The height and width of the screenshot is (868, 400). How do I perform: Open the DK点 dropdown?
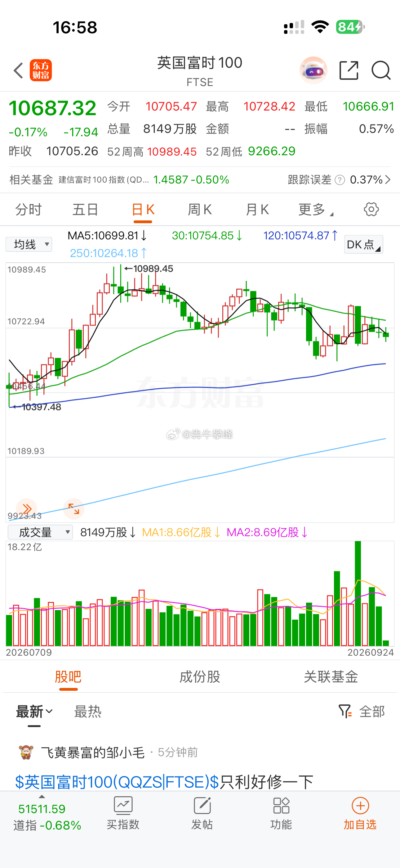pyautogui.click(x=364, y=244)
